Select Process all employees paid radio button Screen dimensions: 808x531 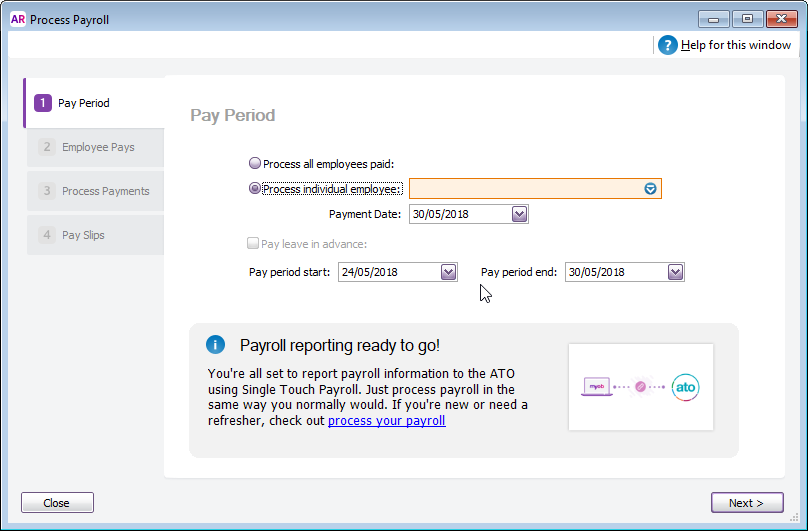[255, 164]
